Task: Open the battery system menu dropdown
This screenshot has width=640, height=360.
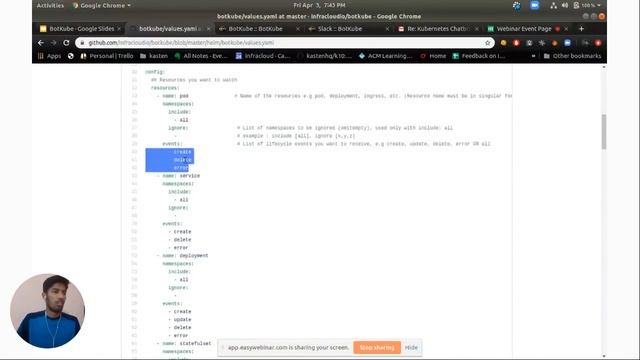Action: click(x=587, y=5)
